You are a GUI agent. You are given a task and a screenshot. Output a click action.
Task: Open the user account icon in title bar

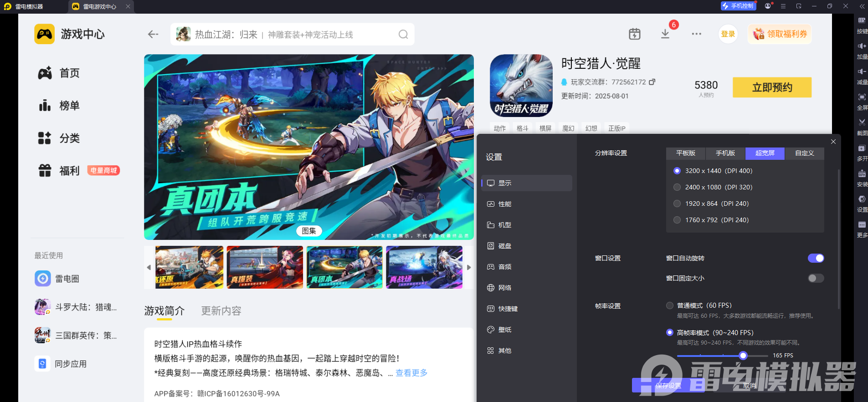point(768,6)
